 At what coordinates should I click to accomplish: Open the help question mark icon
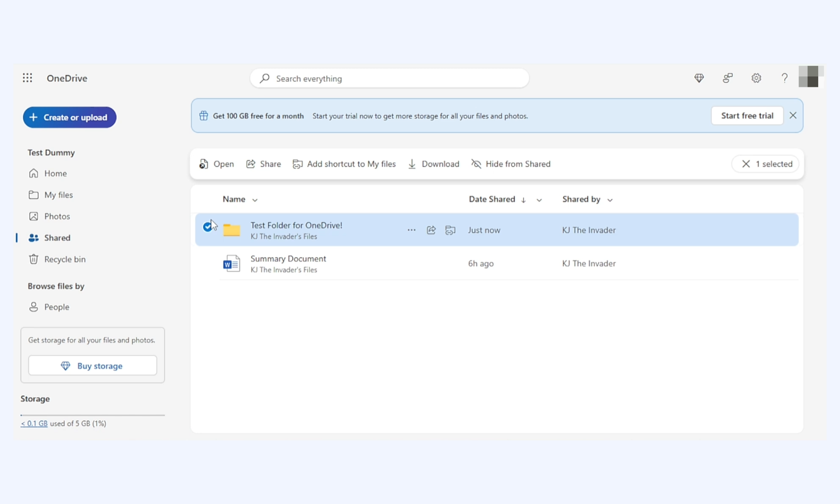point(784,78)
